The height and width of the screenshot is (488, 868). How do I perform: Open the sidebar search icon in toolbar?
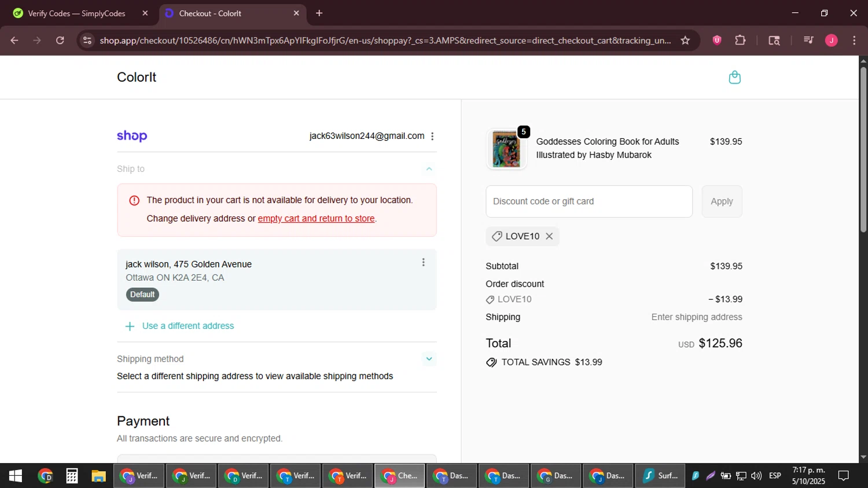(774, 40)
